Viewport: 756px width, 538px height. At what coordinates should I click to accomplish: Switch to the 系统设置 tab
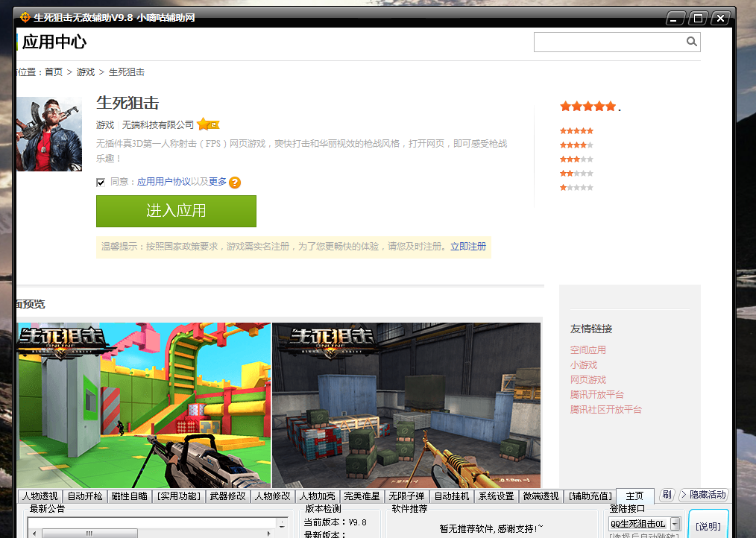coord(496,496)
